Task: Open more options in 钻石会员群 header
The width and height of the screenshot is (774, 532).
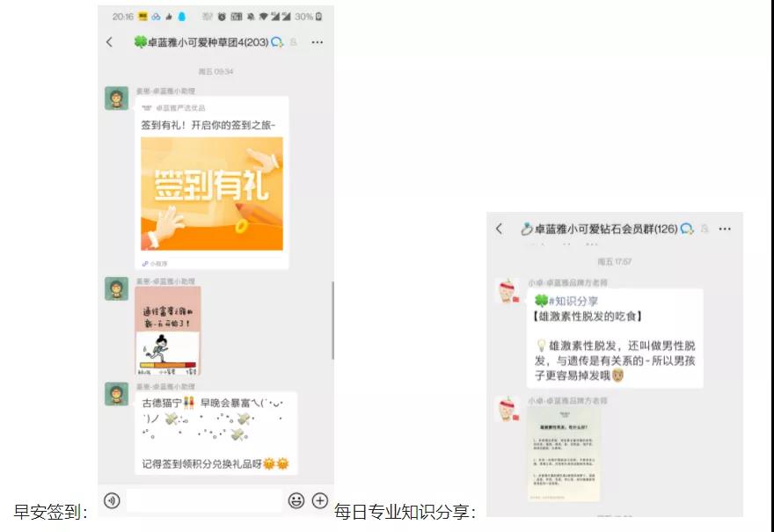Action: pos(725,229)
